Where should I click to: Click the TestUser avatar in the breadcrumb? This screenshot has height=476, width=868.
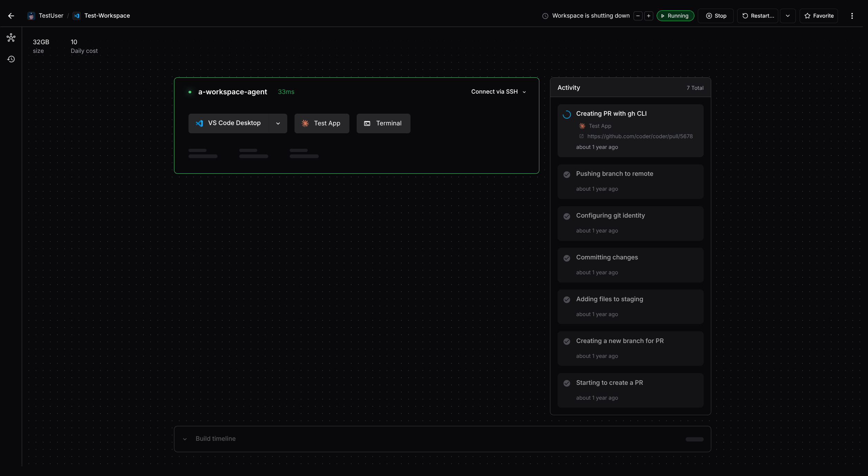coord(31,16)
